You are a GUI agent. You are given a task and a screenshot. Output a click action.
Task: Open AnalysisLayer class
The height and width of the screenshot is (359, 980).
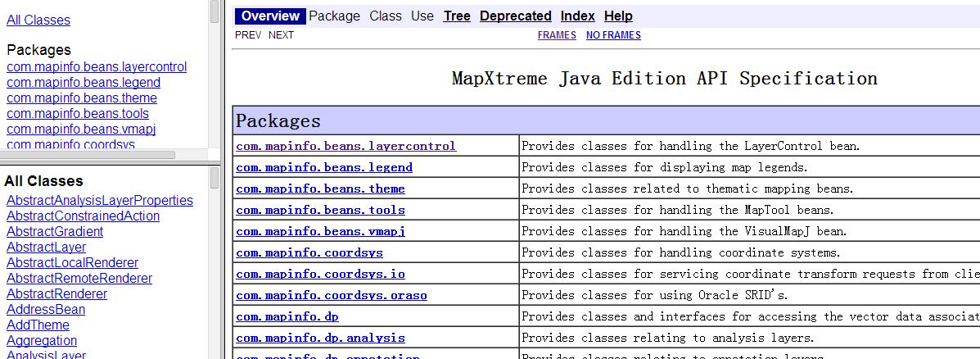click(x=46, y=355)
